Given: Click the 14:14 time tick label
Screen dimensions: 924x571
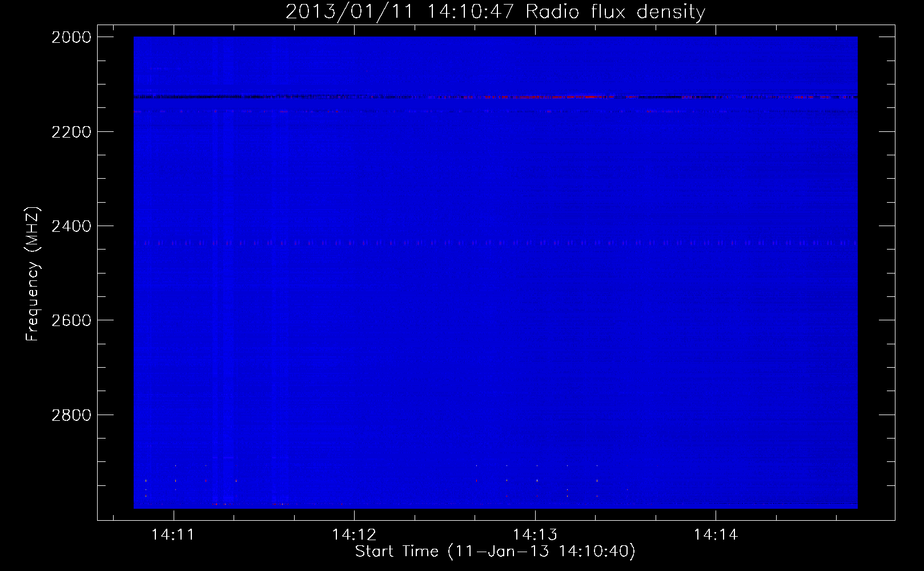Looking at the screenshot, I should 716,535.
